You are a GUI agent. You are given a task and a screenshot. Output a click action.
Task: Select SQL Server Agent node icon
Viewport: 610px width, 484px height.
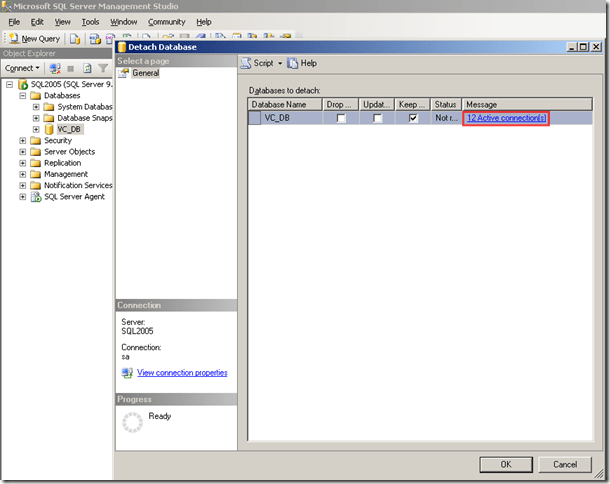[36, 196]
